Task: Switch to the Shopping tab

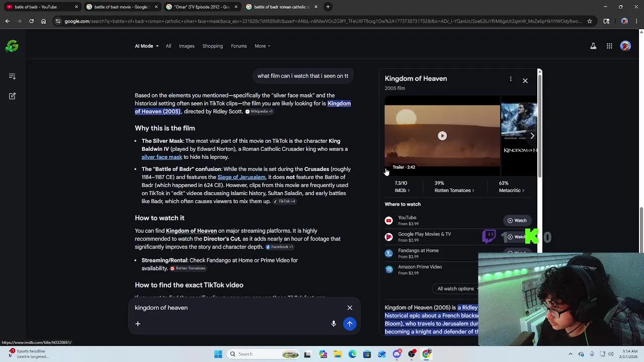Action: [x=212, y=46]
